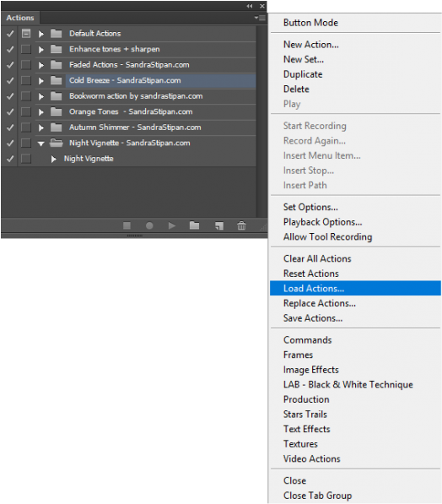This screenshot has height=504, width=442.
Task: Open the Actions panel flyout menu icon
Action: 260,18
